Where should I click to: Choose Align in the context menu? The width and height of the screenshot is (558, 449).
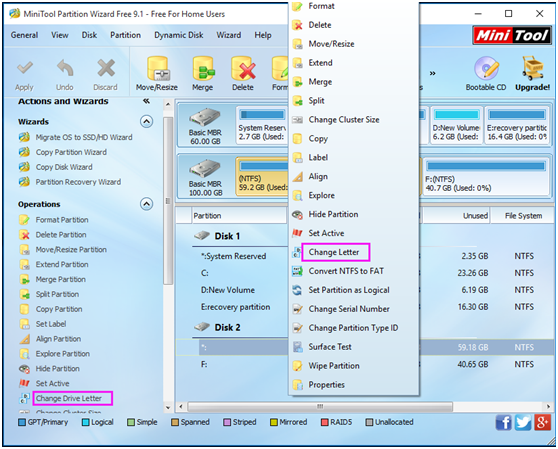[x=318, y=176]
